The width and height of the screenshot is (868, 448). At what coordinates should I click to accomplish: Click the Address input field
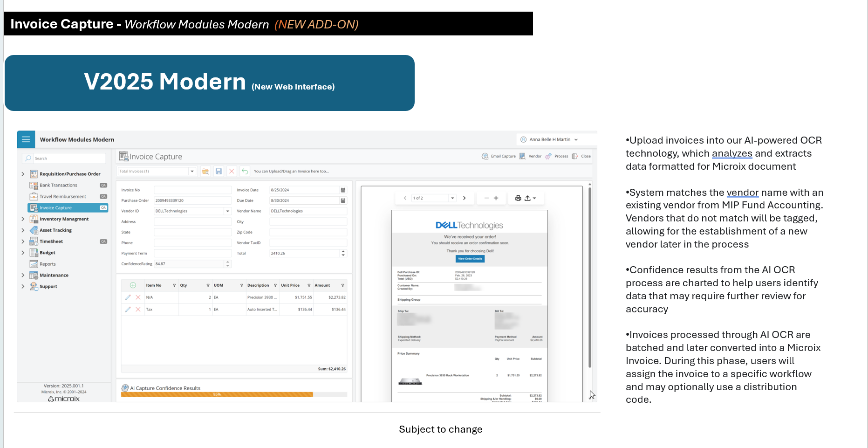(192, 222)
